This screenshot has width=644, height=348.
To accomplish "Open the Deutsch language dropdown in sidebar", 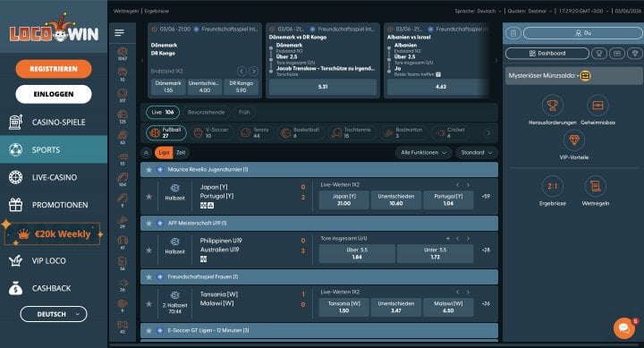I will (54, 314).
